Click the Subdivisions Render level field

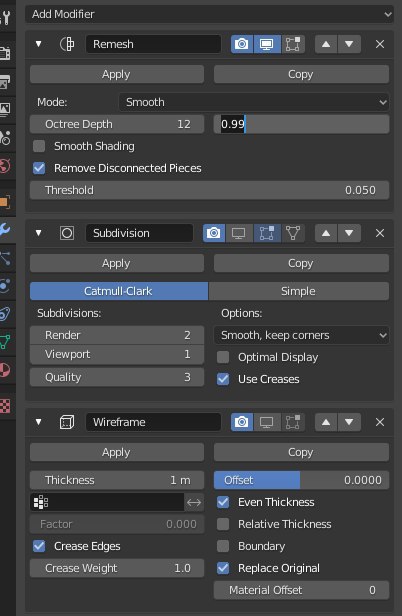117,335
